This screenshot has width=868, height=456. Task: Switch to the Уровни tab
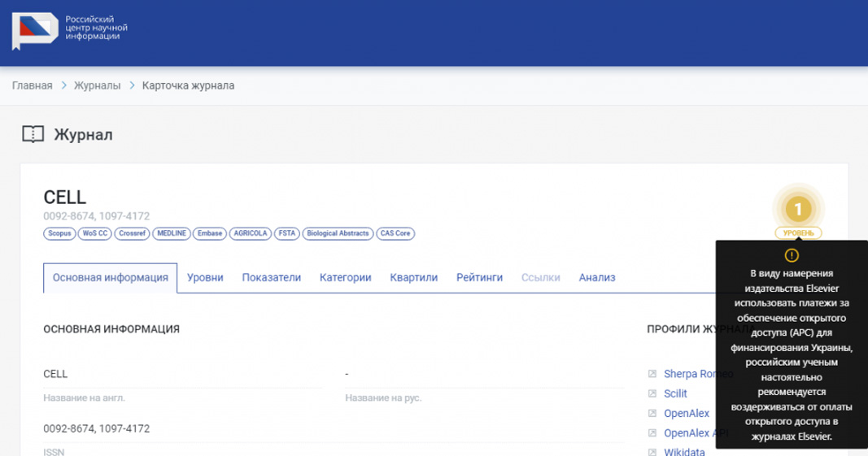205,278
